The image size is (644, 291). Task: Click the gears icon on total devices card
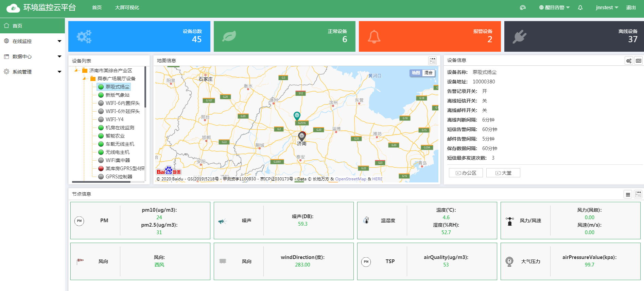84,36
